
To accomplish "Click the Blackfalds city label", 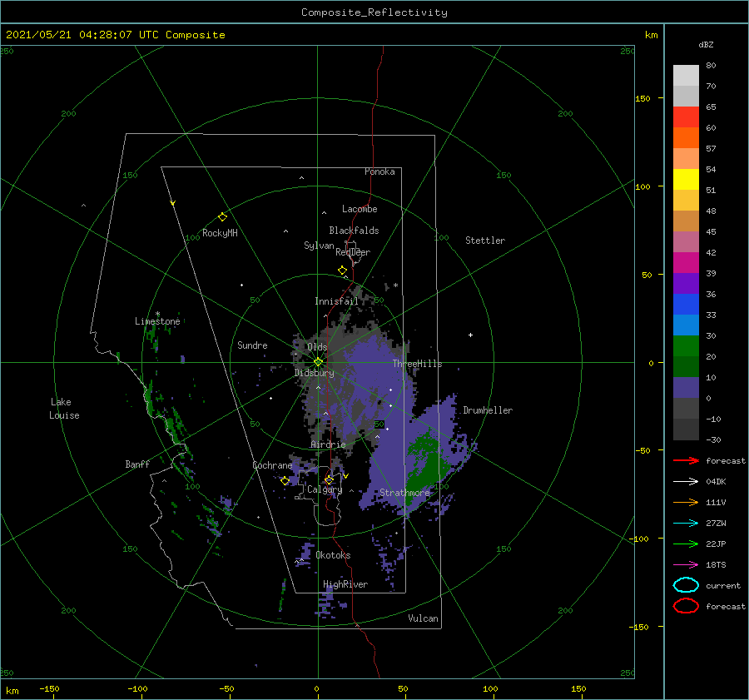I will [354, 231].
